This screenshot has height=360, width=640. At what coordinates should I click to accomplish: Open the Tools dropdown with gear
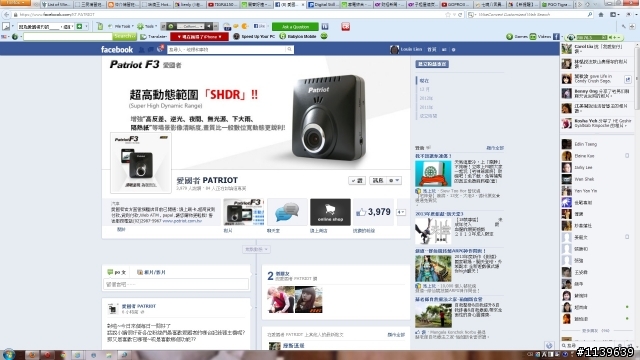pos(147,27)
